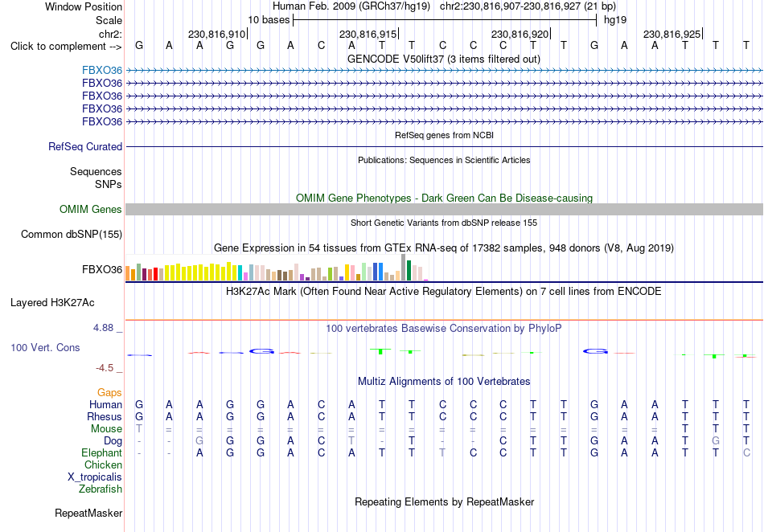Viewport: 764px width, 532px height.
Task: Click the Human Feb. 2009 window position text
Action: tap(351, 6)
